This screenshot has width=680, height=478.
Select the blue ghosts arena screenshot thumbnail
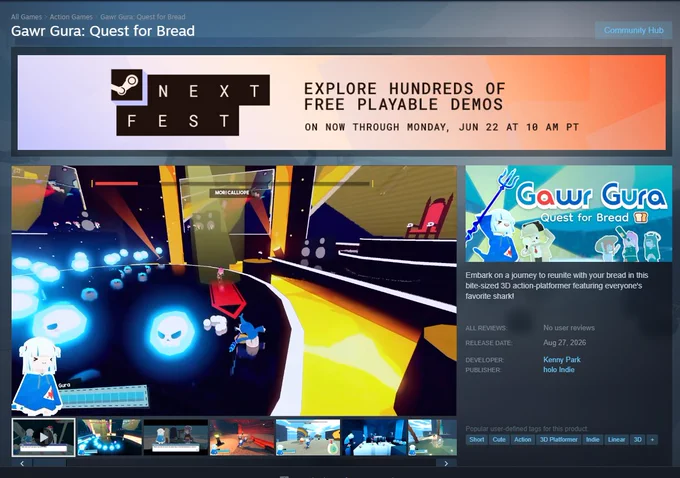tap(109, 437)
